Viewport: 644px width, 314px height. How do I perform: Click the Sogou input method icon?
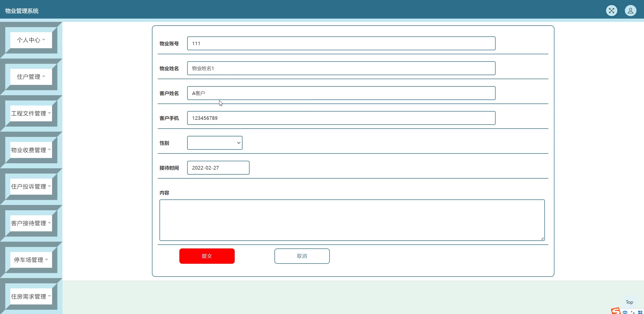pyautogui.click(x=616, y=311)
